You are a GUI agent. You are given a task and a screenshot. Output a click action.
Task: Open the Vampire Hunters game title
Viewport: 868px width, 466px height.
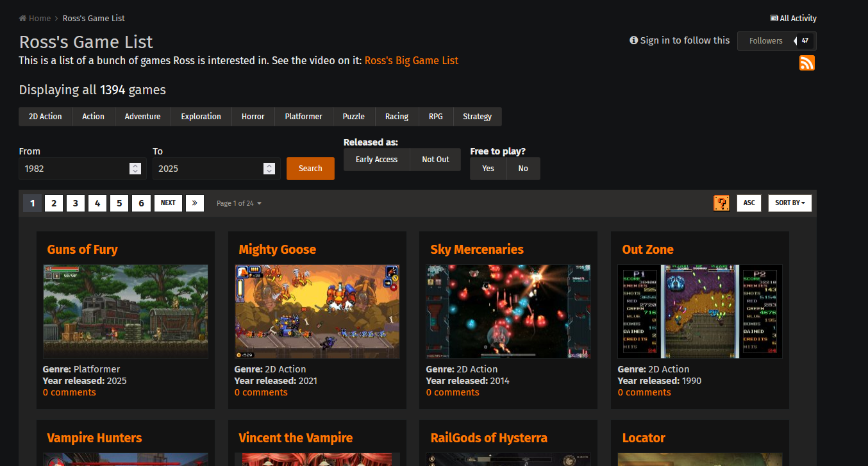click(x=94, y=438)
